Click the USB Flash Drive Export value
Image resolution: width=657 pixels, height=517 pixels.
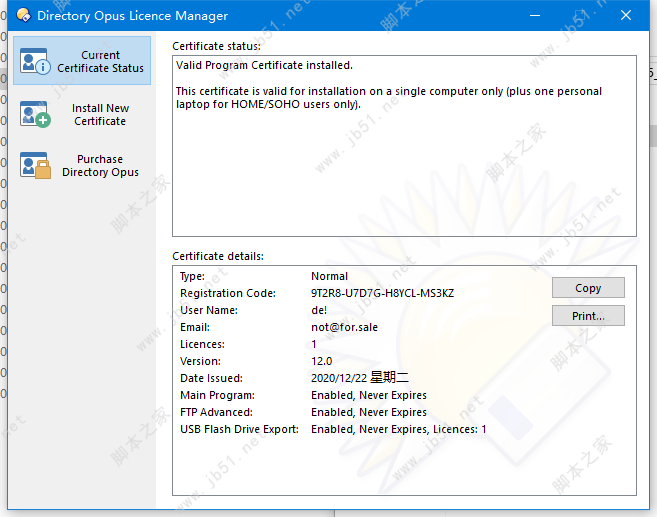coord(398,429)
